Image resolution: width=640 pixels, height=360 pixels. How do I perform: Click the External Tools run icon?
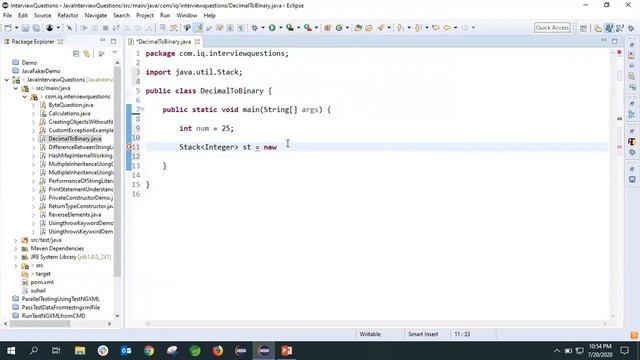pos(308,28)
